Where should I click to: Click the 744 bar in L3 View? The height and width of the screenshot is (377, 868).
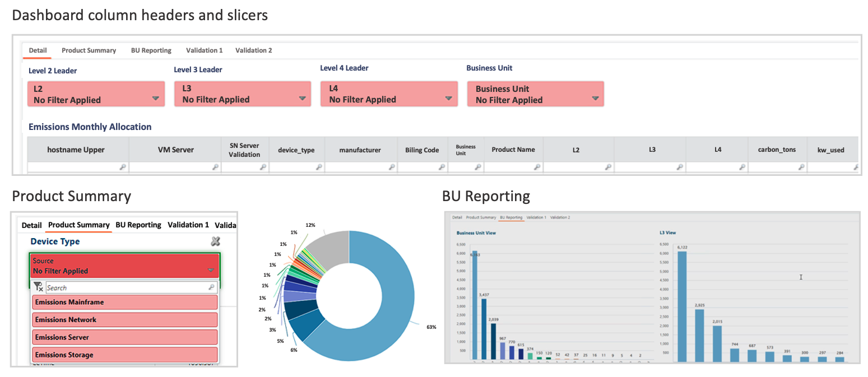point(735,355)
